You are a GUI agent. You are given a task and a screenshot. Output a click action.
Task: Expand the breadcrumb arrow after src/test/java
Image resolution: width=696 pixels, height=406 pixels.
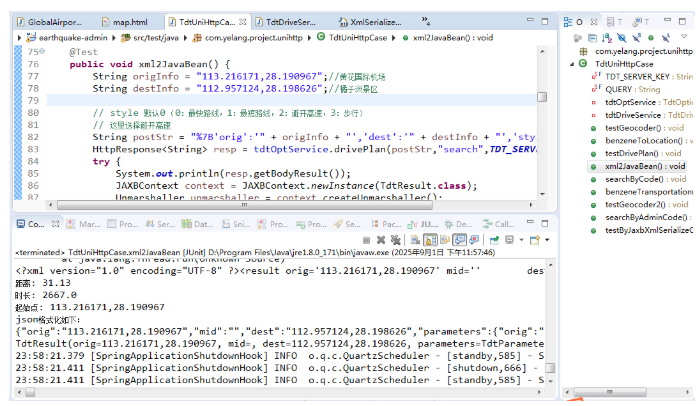(x=185, y=38)
